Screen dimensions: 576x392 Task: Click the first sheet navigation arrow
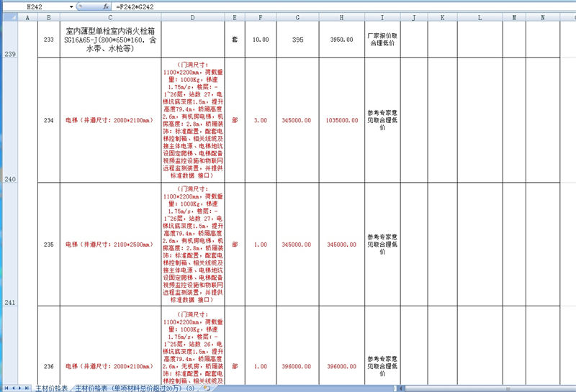click(4, 388)
